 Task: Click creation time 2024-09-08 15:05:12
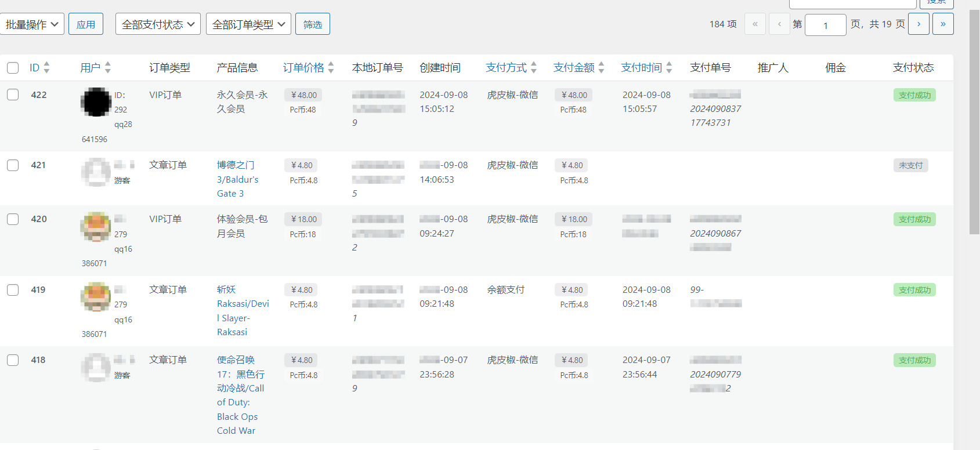pos(444,101)
